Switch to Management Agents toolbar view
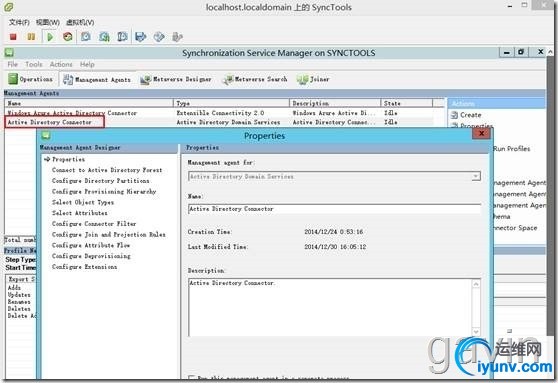This screenshot has width=558, height=383. pyautogui.click(x=97, y=79)
